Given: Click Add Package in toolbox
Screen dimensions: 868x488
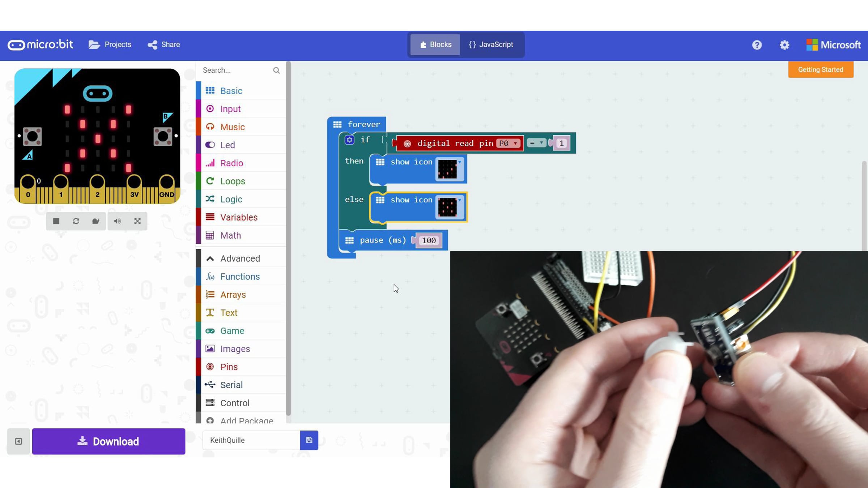Looking at the screenshot, I should tap(241, 419).
